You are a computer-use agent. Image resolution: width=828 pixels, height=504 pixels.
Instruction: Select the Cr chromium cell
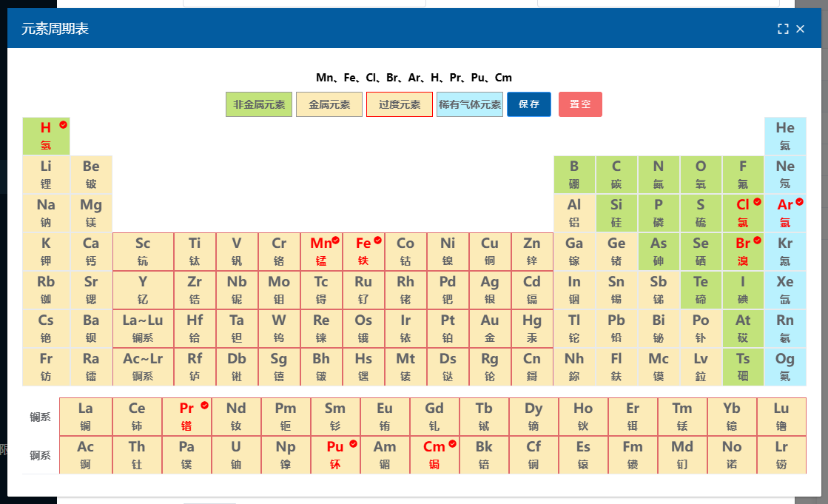coord(279,252)
